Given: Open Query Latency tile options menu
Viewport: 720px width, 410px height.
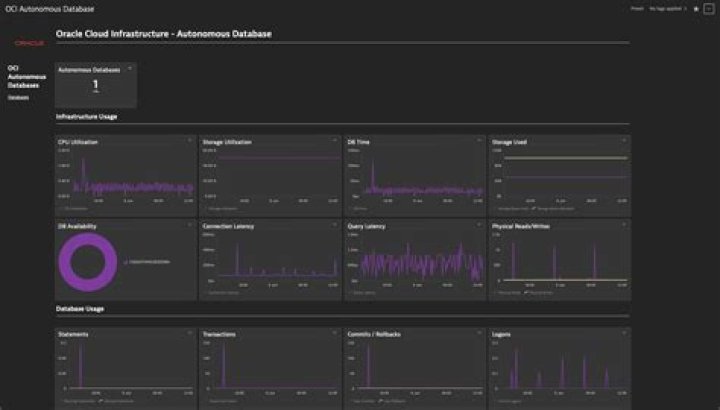Looking at the screenshot, I should pos(479,225).
